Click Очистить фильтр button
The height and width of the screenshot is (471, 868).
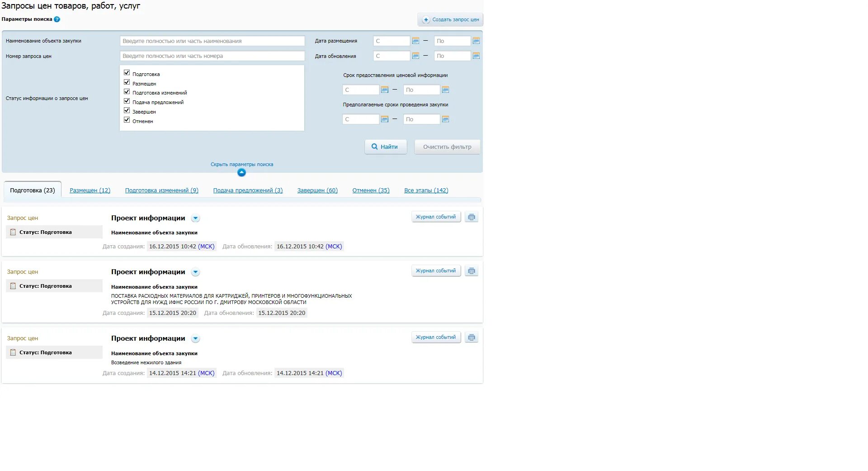[x=447, y=147]
